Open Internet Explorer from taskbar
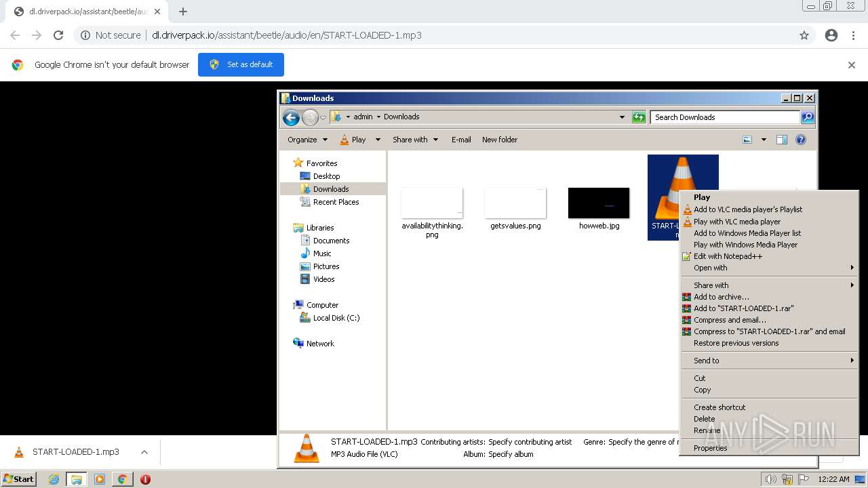This screenshot has height=488, width=868. point(54,479)
